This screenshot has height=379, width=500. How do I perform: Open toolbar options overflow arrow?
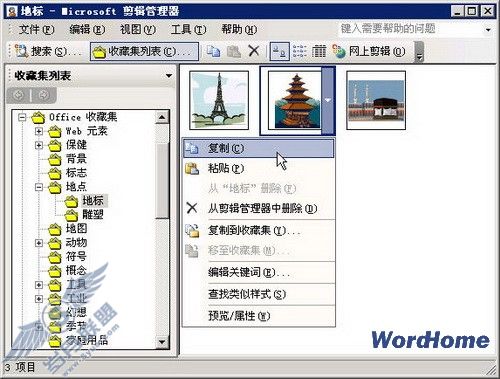419,52
